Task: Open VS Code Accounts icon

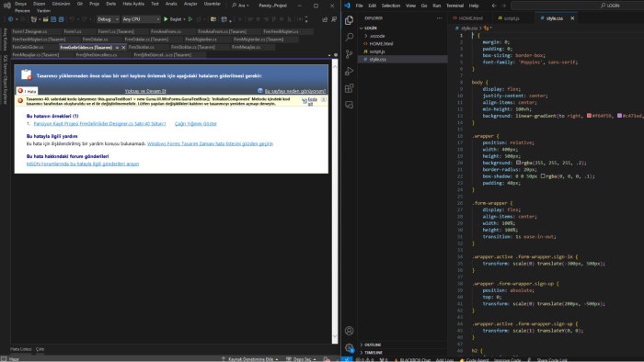Action: point(349,331)
